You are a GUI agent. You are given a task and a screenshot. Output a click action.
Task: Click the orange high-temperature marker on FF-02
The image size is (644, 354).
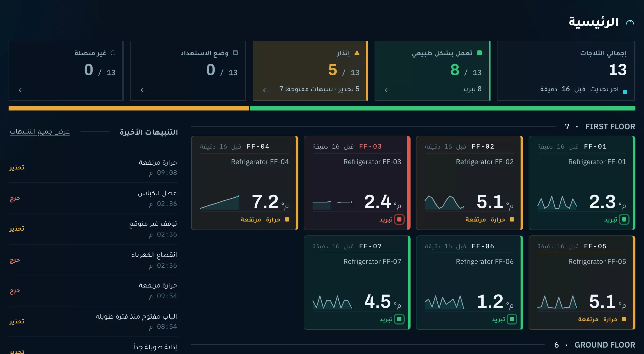click(512, 219)
